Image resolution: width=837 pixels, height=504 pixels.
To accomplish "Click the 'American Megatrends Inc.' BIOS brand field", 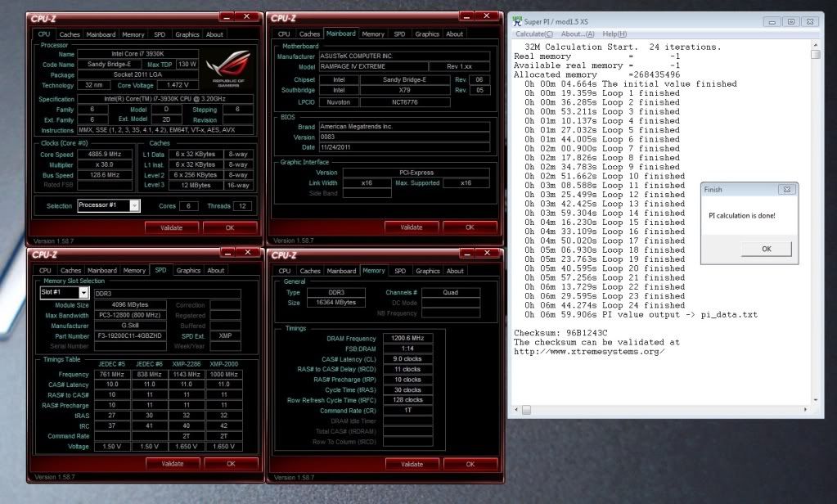I will (404, 127).
